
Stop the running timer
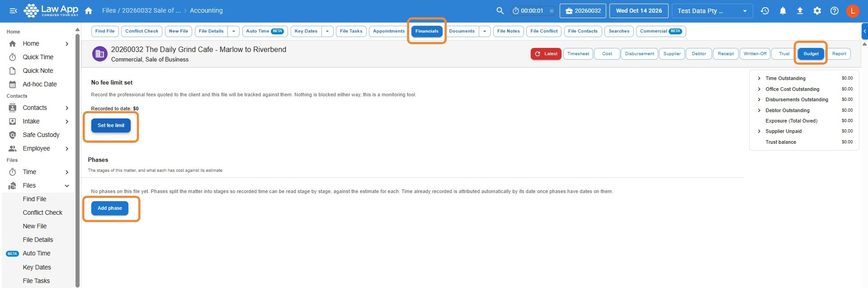(551, 11)
